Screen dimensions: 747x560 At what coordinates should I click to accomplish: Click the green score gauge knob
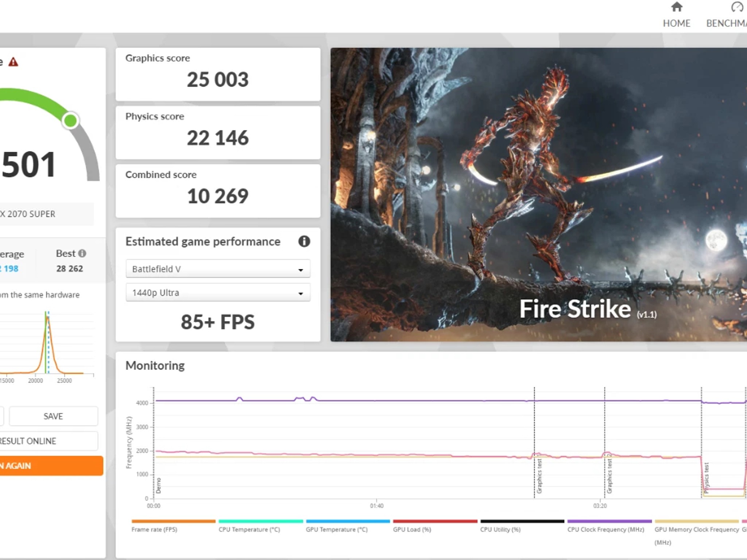click(70, 120)
